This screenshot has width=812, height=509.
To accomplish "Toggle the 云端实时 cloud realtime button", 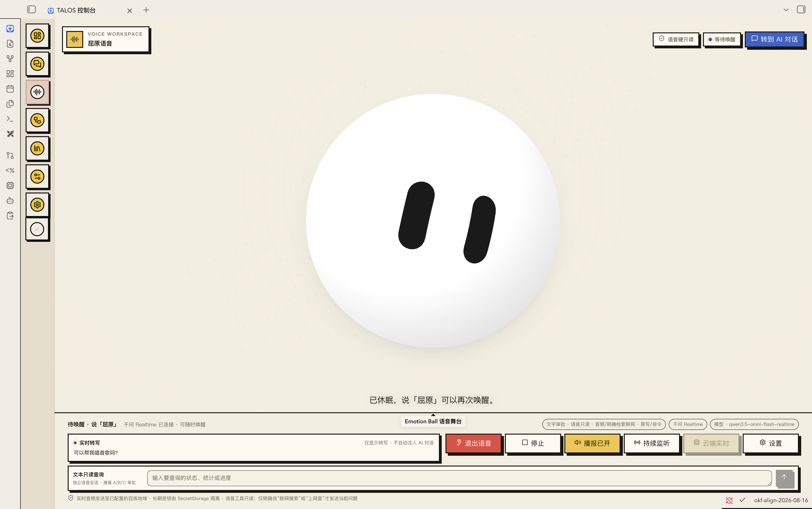I will tap(711, 443).
